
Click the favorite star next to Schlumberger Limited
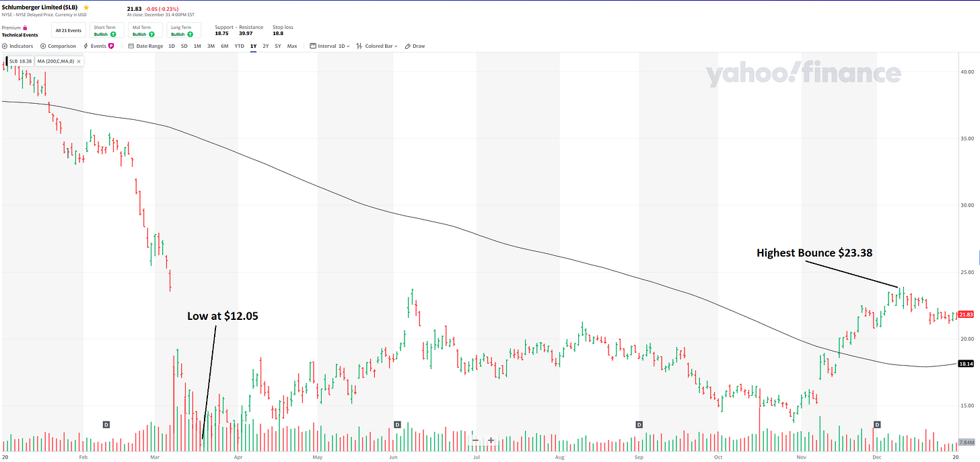click(x=85, y=7)
